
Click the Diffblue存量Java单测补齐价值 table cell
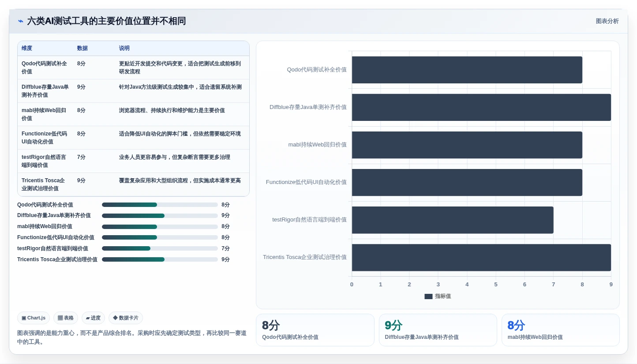pos(45,91)
